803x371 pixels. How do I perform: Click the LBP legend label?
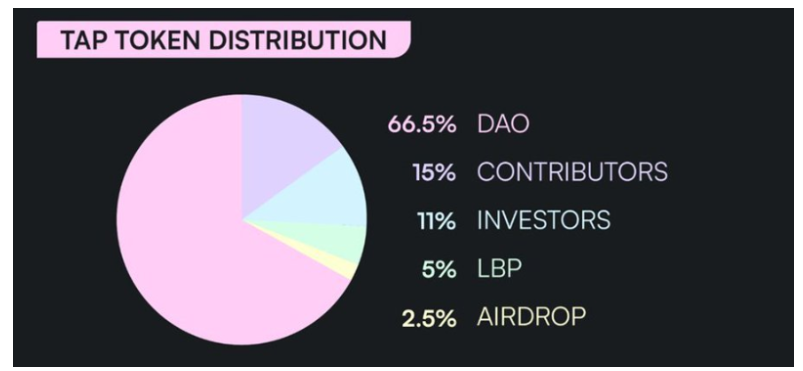(x=499, y=268)
